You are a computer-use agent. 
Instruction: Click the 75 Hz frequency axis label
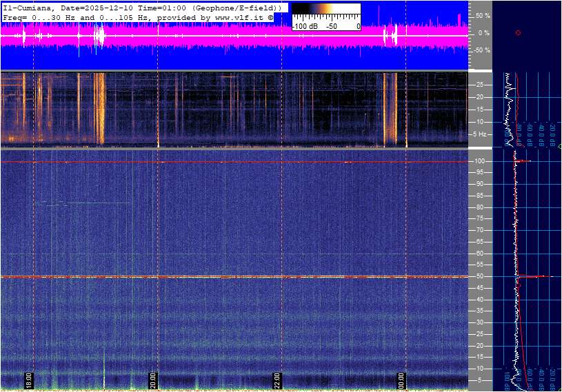pos(480,219)
